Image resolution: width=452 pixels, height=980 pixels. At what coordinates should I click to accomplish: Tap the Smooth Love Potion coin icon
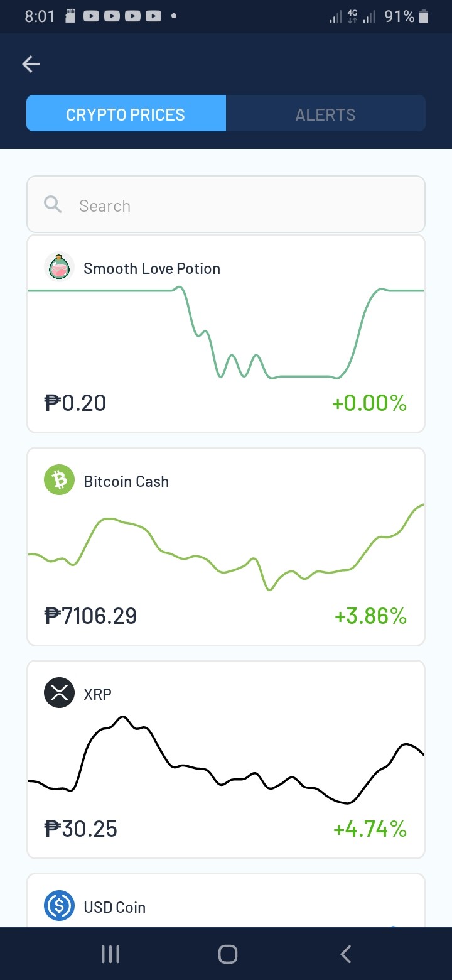click(x=59, y=268)
